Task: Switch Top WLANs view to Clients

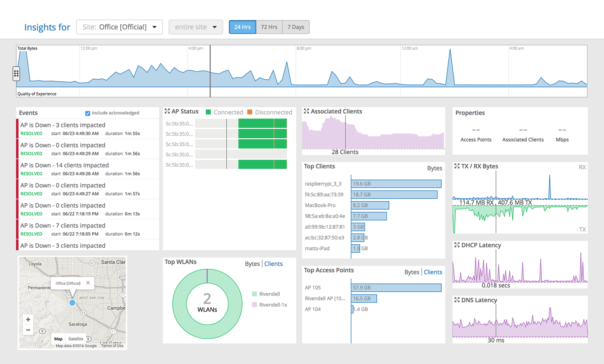Action: tap(273, 264)
